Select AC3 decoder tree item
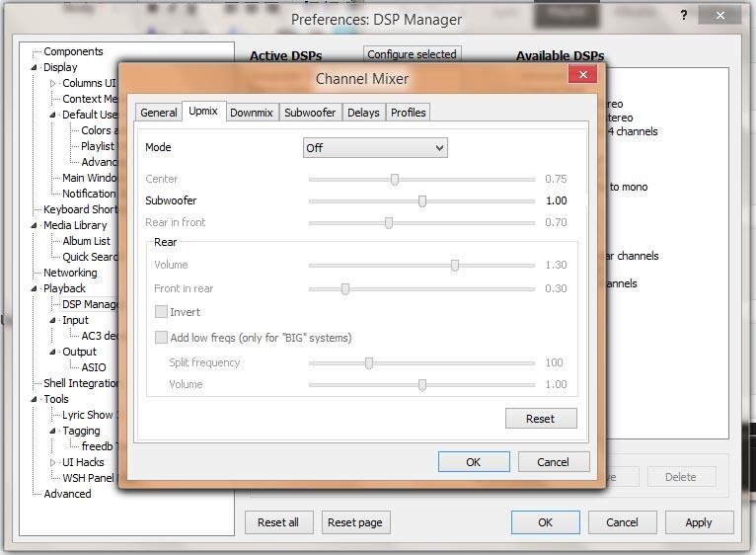Image resolution: width=756 pixels, height=555 pixels. [x=100, y=336]
